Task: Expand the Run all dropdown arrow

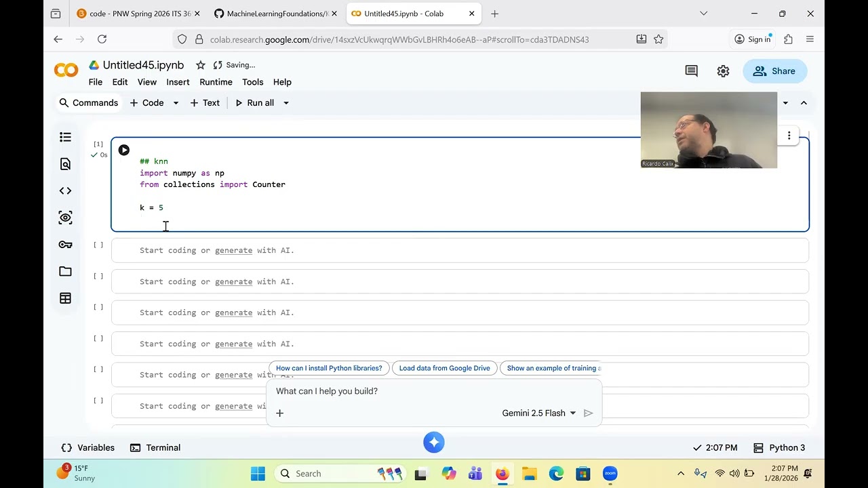Action: pos(286,103)
